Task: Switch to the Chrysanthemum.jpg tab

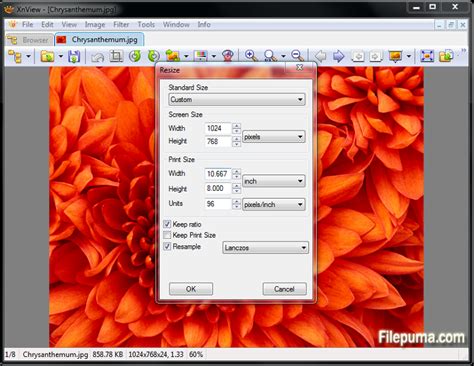Action: coord(99,39)
